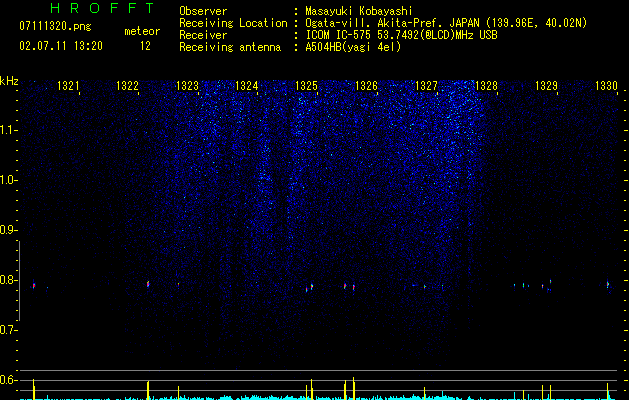The width and height of the screenshot is (629, 400).
Task: Click the kHz axis unit label
Action: coord(9,81)
